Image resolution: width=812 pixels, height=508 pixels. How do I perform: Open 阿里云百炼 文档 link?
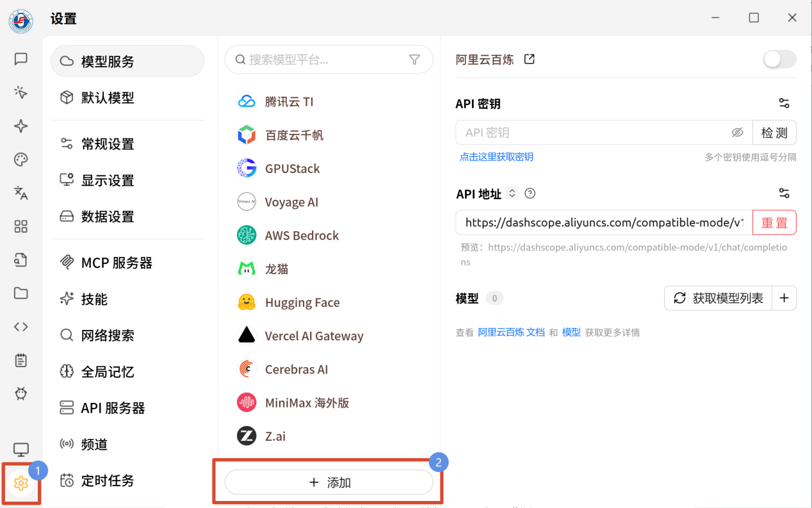(x=512, y=332)
